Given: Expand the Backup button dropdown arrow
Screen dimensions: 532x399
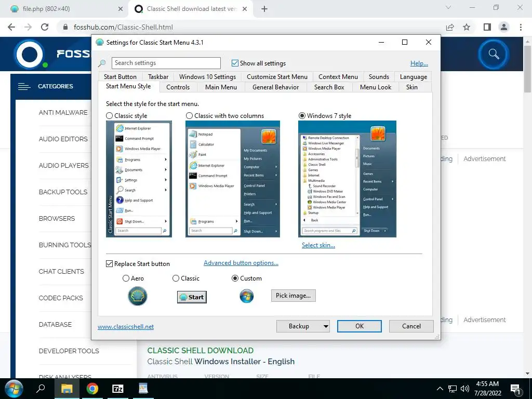Looking at the screenshot, I should (x=326, y=326).
